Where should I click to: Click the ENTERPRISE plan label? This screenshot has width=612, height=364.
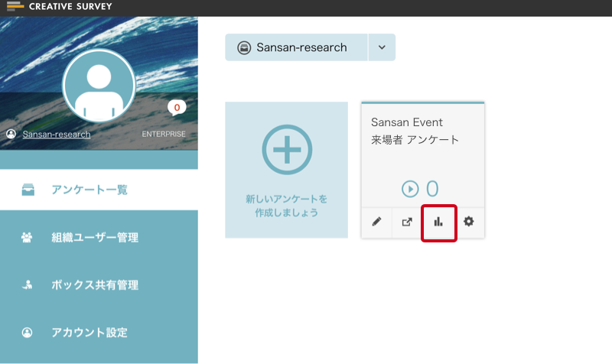(x=164, y=134)
